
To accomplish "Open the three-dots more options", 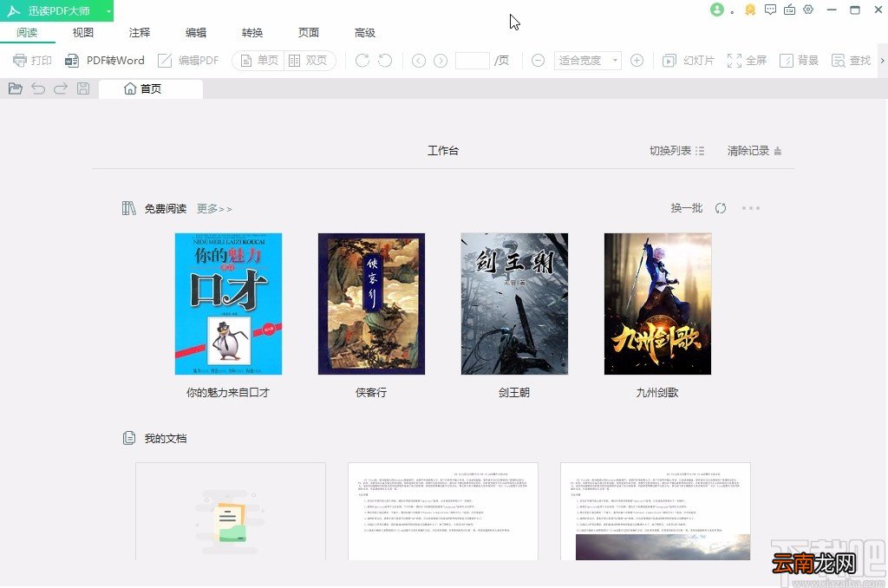I will coord(751,208).
